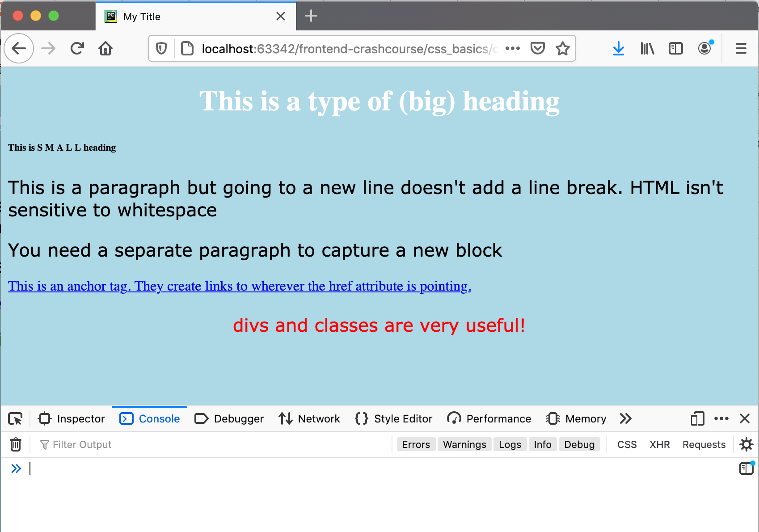This screenshot has width=759, height=532.
Task: Open the page actions three-dot menu in URL bar
Action: click(513, 48)
